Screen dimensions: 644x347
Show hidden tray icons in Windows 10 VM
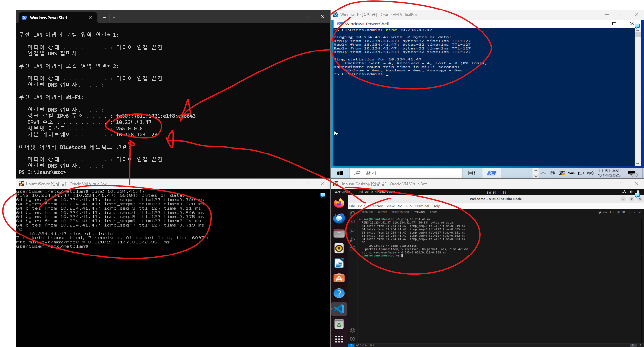click(x=543, y=173)
